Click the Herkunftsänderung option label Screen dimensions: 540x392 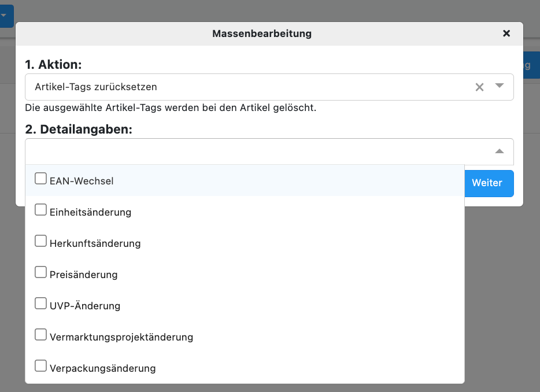pos(95,243)
